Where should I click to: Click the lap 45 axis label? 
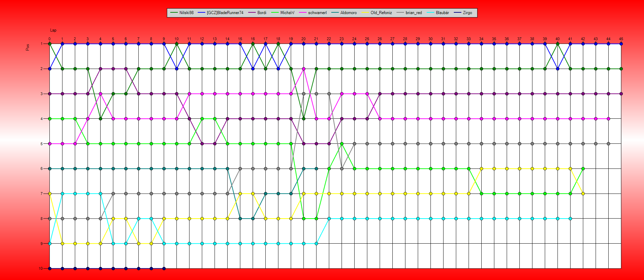[621, 39]
